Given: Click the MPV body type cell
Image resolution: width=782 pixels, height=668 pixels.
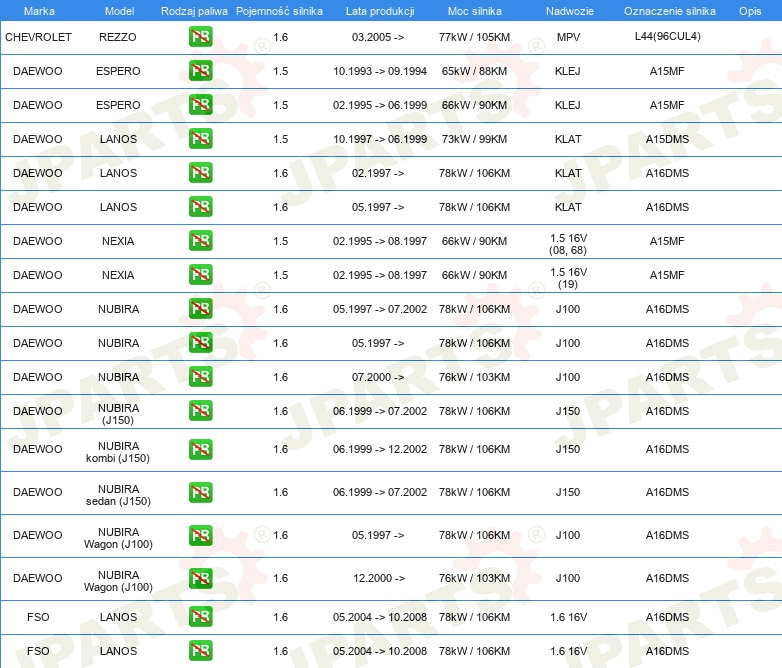Looking at the screenshot, I should click(x=568, y=37).
